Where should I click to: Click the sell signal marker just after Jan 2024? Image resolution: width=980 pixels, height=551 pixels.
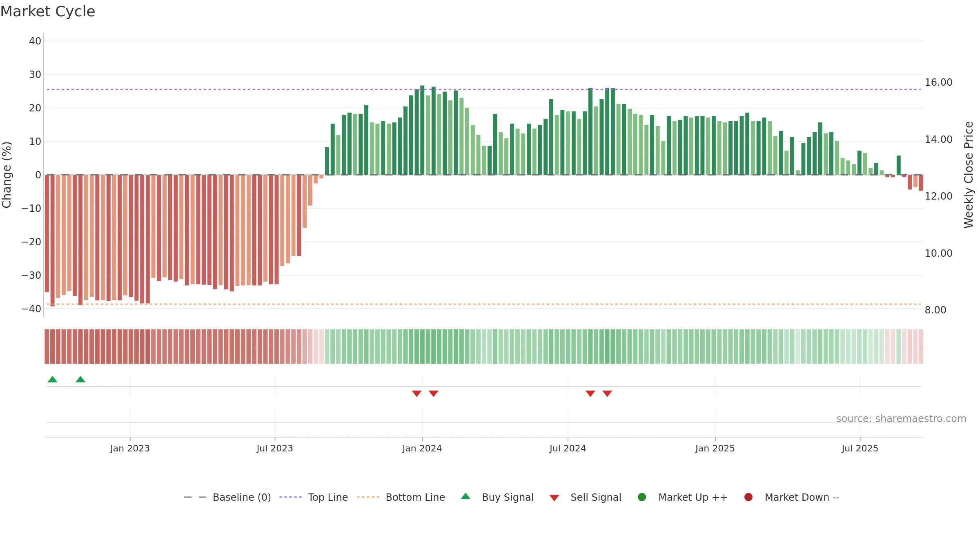tap(434, 393)
